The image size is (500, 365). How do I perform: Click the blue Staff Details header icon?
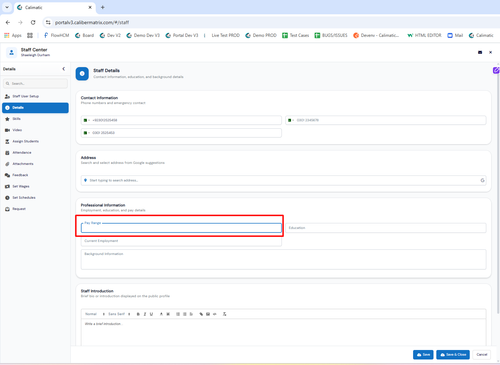coord(82,74)
